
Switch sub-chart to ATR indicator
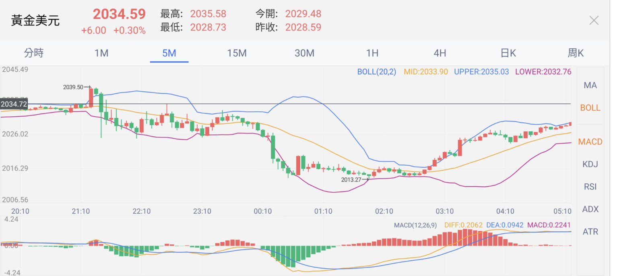pyautogui.click(x=590, y=232)
